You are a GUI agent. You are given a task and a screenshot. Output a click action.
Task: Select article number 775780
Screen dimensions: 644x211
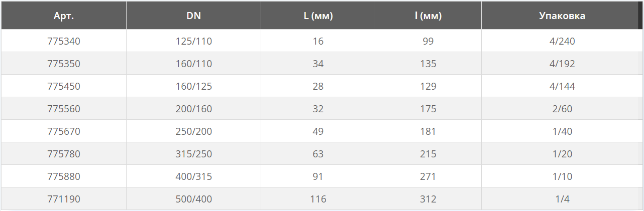tap(64, 154)
